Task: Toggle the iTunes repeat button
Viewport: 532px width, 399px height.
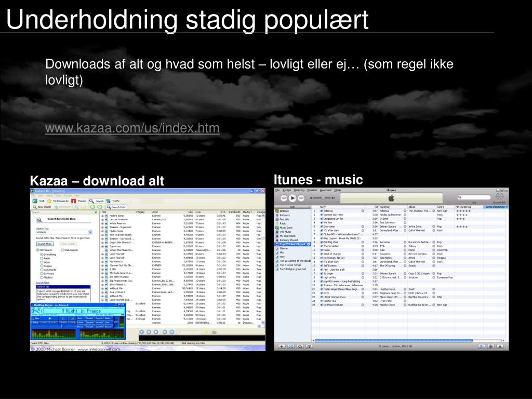Action: [300, 347]
